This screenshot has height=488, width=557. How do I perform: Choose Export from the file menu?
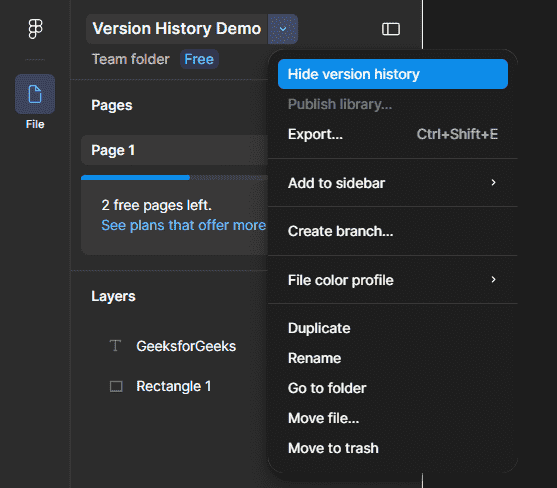[393, 134]
